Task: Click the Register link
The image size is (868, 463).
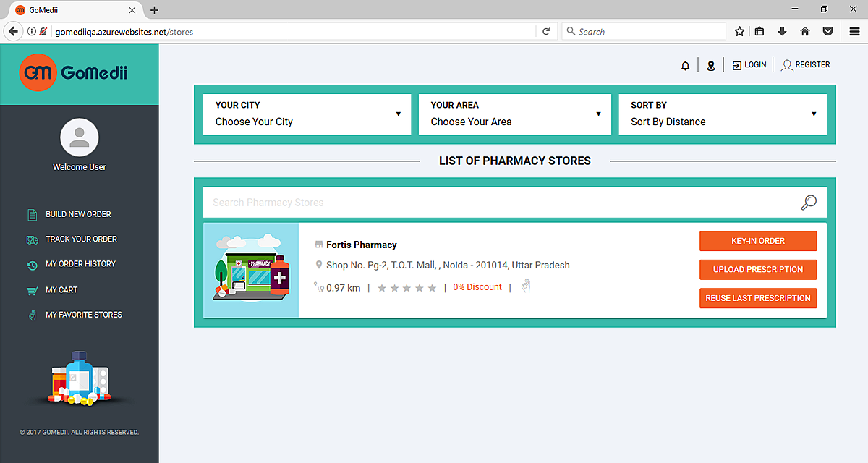Action: point(806,65)
